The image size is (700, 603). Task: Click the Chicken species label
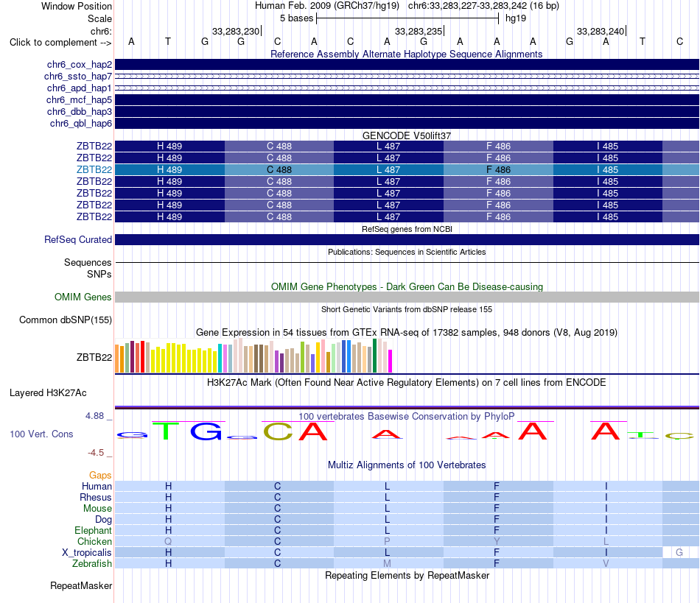[x=94, y=541]
